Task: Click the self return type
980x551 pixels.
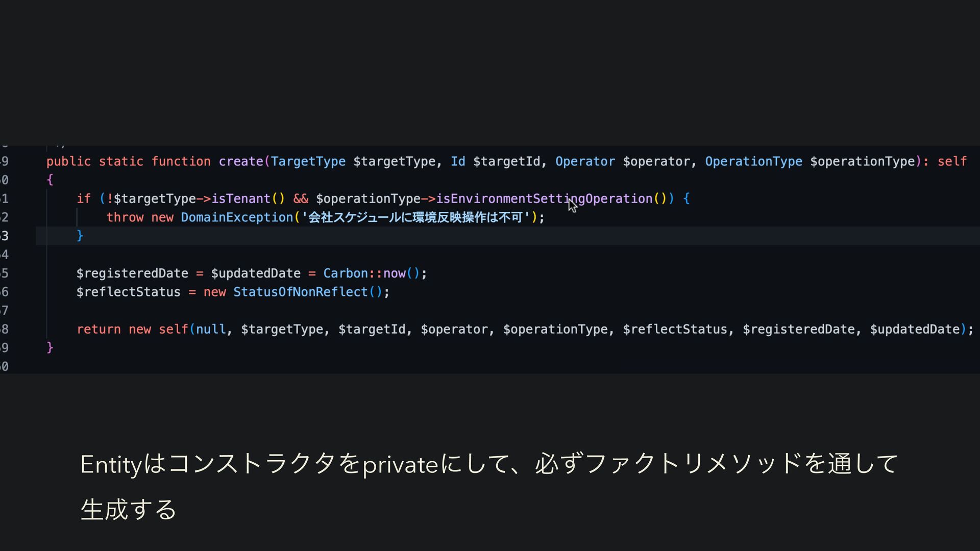Action: pos(952,161)
